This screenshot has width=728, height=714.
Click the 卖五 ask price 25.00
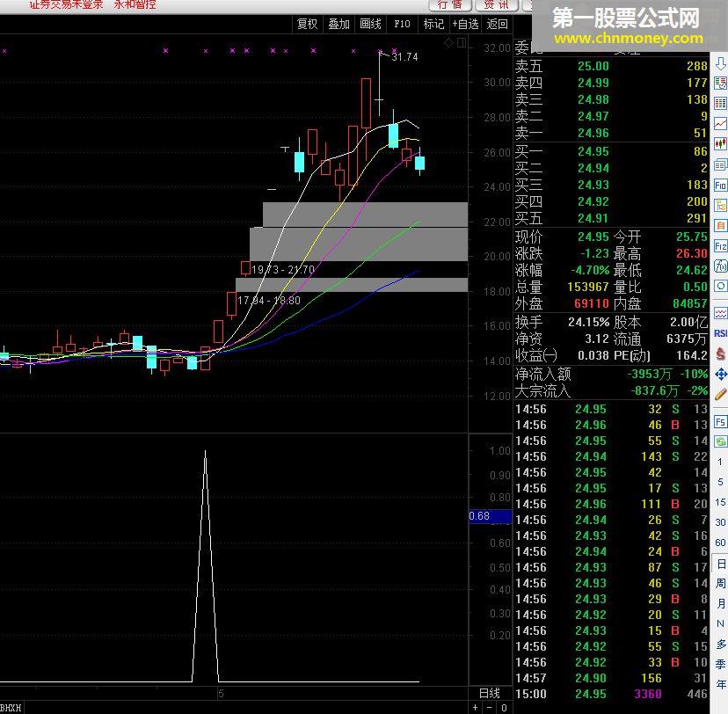593,66
